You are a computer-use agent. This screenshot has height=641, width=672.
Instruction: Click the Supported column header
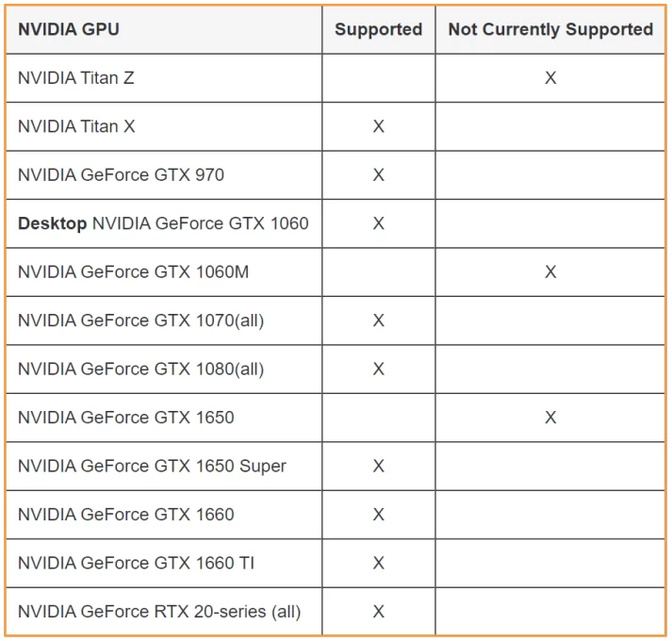[378, 29]
